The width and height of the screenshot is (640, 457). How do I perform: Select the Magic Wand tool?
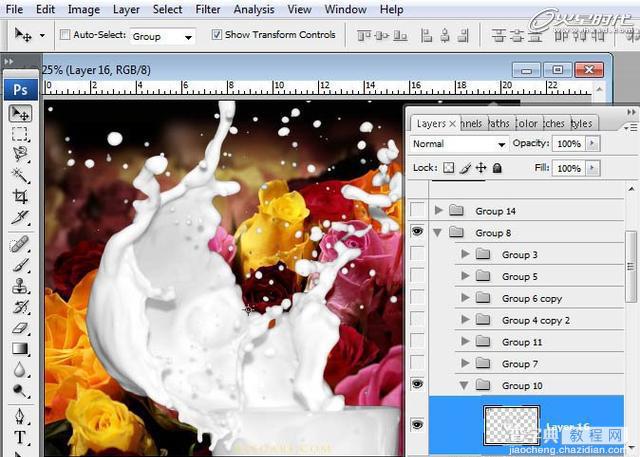point(20,175)
